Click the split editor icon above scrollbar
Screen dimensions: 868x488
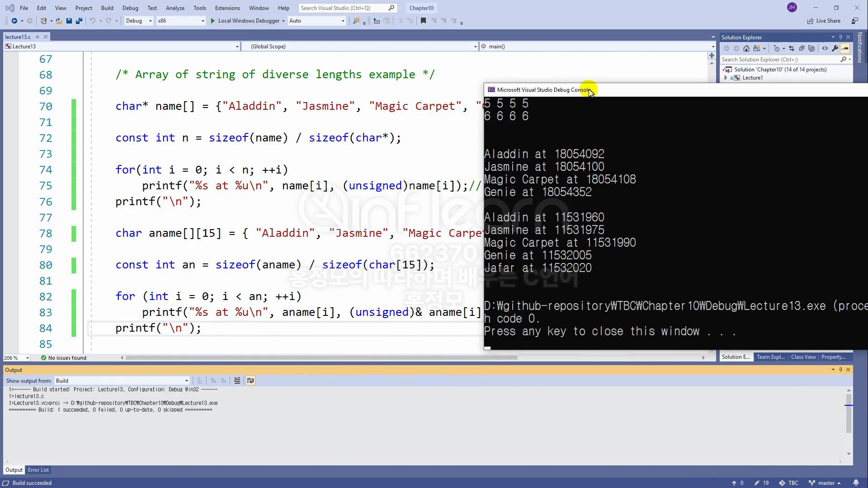[x=712, y=55]
